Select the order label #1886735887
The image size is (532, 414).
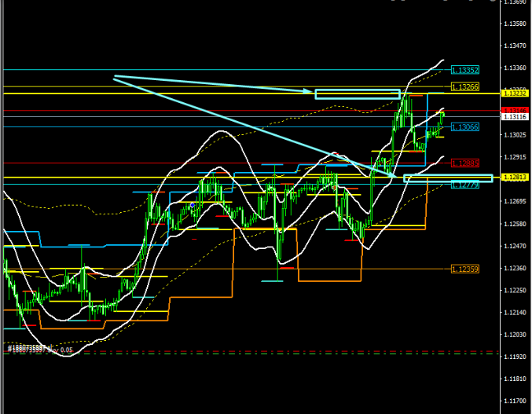(30, 347)
